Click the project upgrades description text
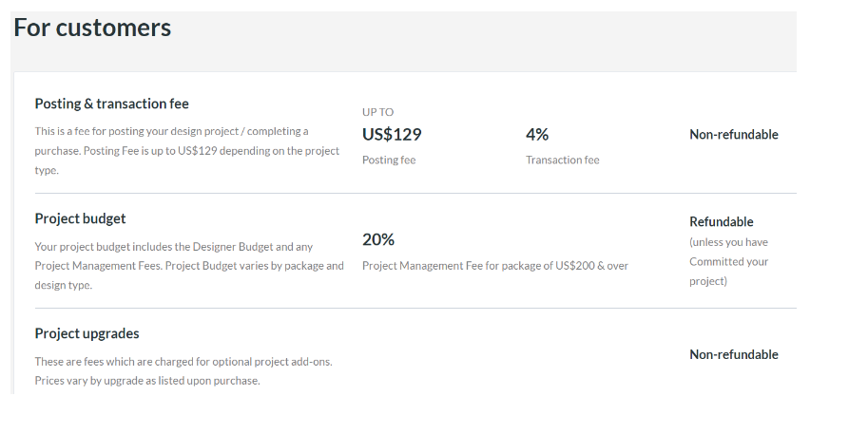The width and height of the screenshot is (868, 434). pos(183,371)
